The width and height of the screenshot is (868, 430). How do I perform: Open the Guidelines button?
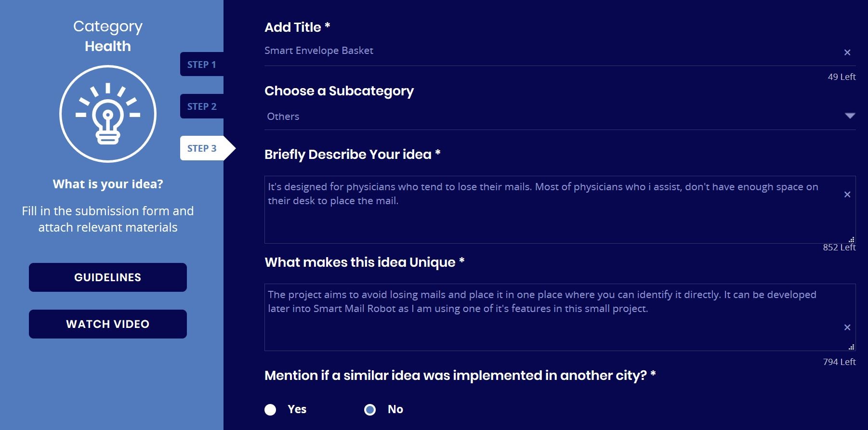tap(108, 277)
